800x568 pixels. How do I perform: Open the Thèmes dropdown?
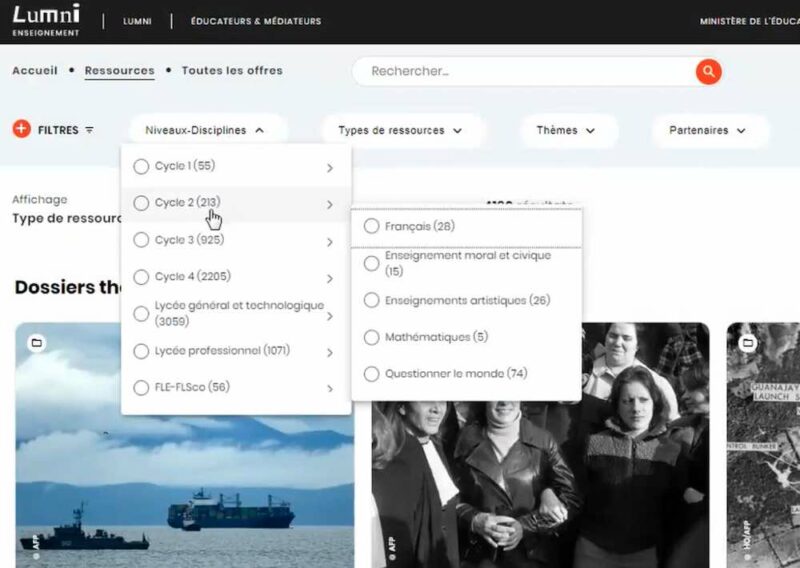coord(566,130)
